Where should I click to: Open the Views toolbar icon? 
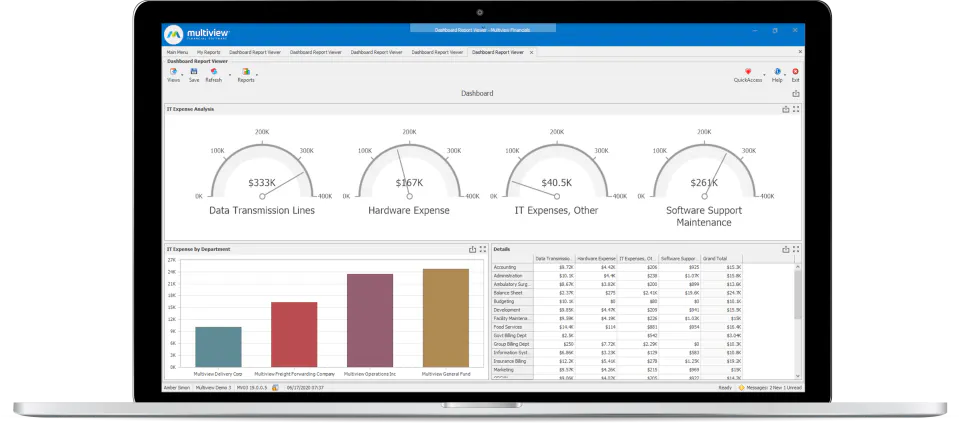[x=173, y=72]
